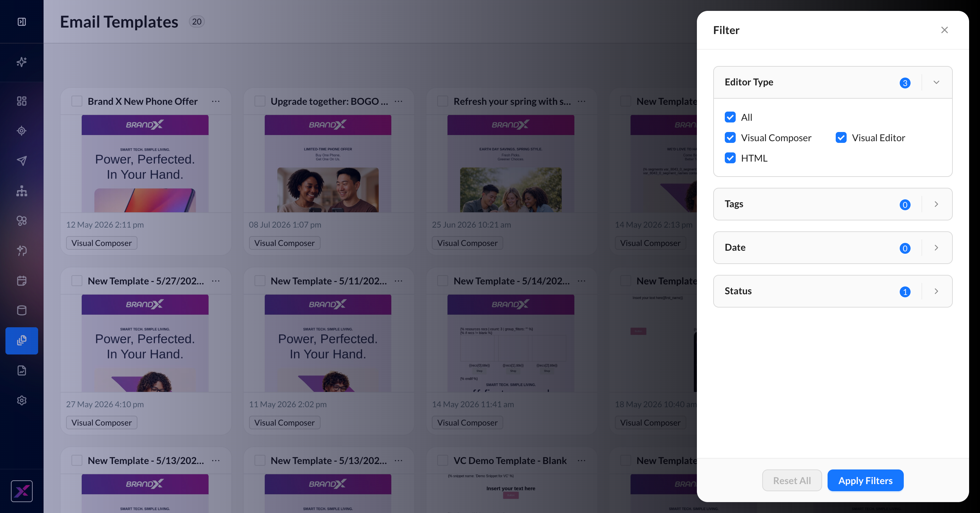The height and width of the screenshot is (513, 980).
Task: Open the calendar icon in sidebar
Action: click(x=22, y=281)
